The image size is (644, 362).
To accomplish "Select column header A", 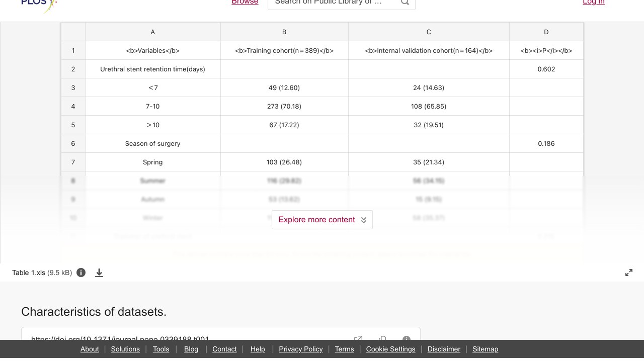I will click(153, 32).
